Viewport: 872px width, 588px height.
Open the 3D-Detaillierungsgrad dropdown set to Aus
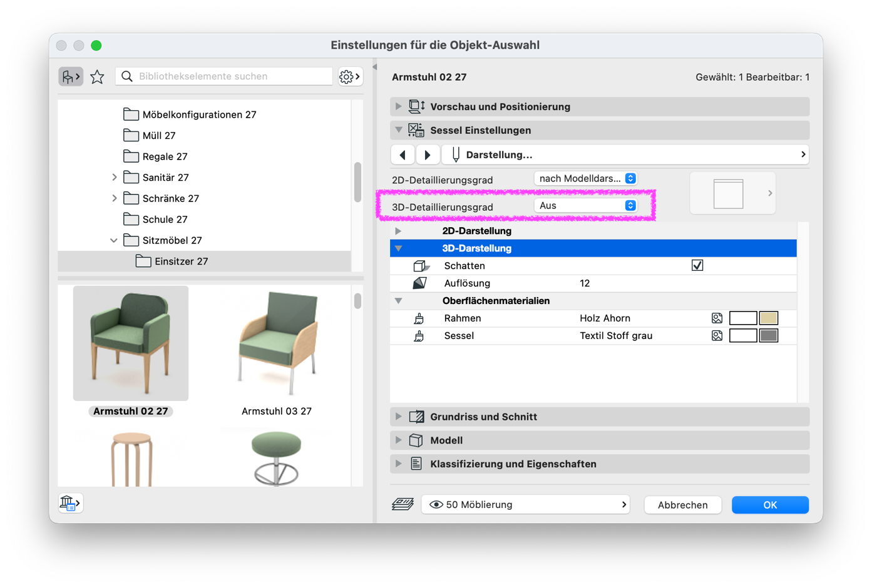coord(586,206)
